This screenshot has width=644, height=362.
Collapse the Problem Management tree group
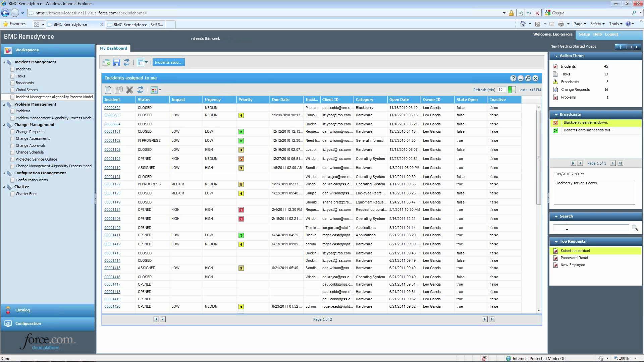tap(4, 105)
